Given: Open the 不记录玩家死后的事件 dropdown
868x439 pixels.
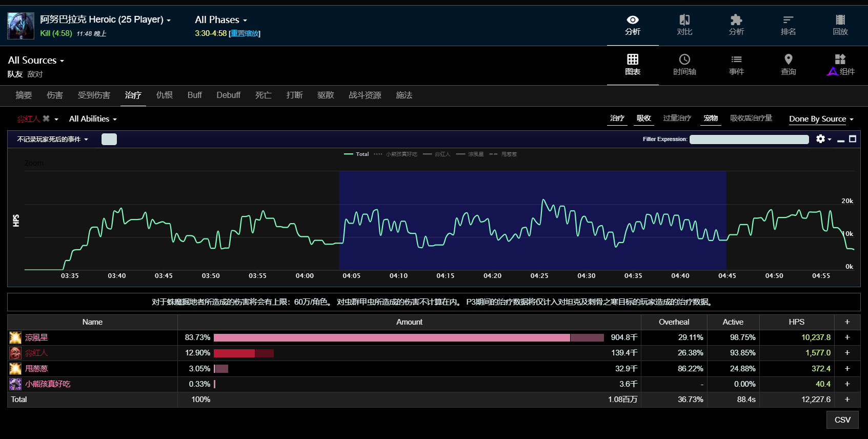Looking at the screenshot, I should [52, 139].
